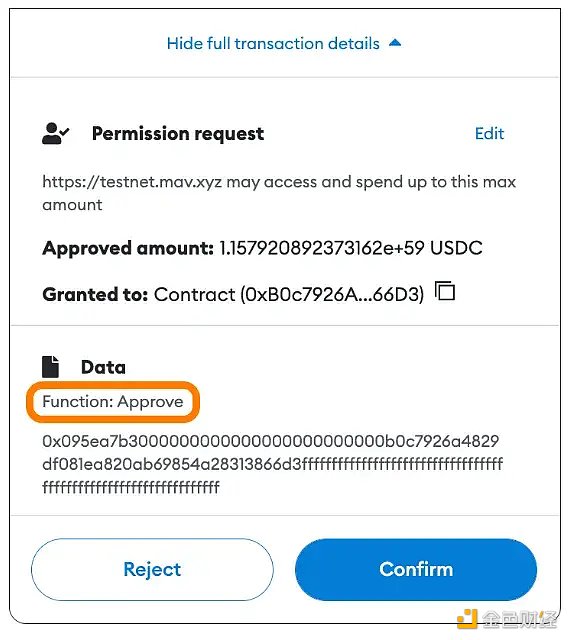Image resolution: width=568 pixels, height=640 pixels.
Task: Copy the contract address with copy icon
Action: coord(445,291)
